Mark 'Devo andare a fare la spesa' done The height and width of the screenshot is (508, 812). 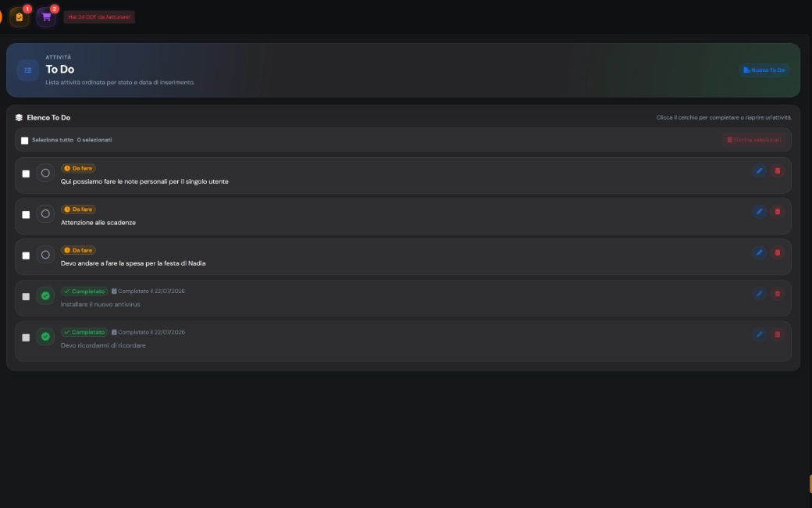[45, 255]
